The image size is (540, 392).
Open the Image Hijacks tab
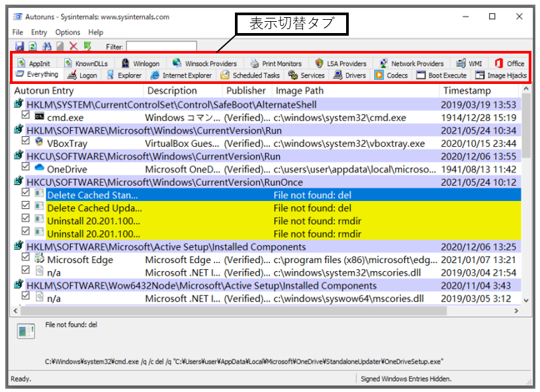pos(501,75)
